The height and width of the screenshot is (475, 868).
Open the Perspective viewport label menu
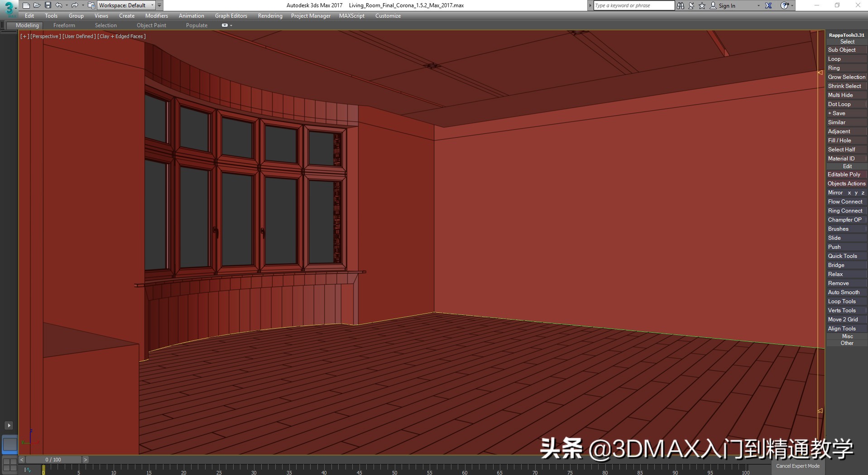[45, 36]
